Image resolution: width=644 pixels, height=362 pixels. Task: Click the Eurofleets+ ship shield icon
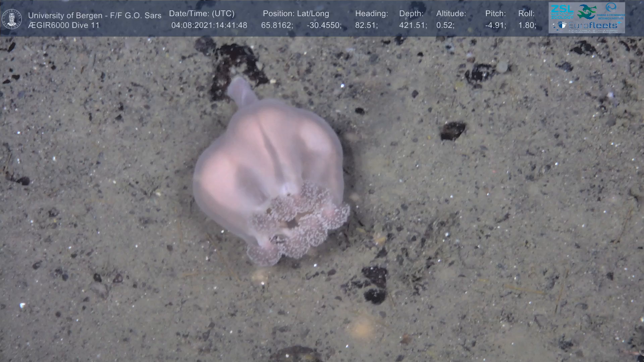562,25
